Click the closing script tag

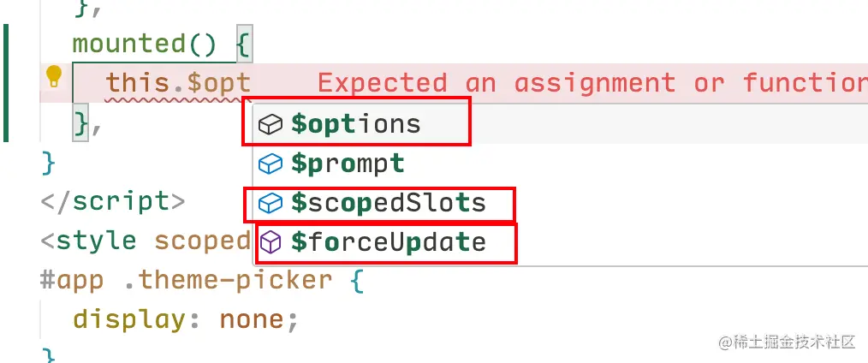click(112, 201)
